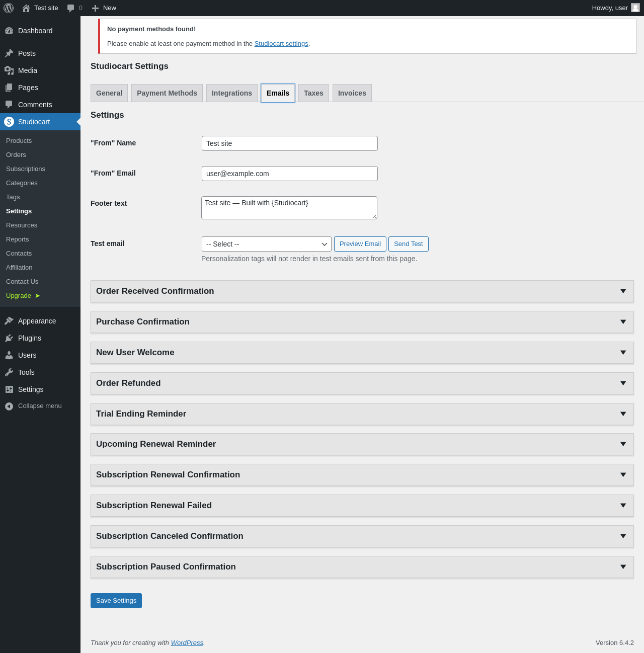Click the Appearance paintbrush icon
644x653 pixels.
(x=9, y=321)
